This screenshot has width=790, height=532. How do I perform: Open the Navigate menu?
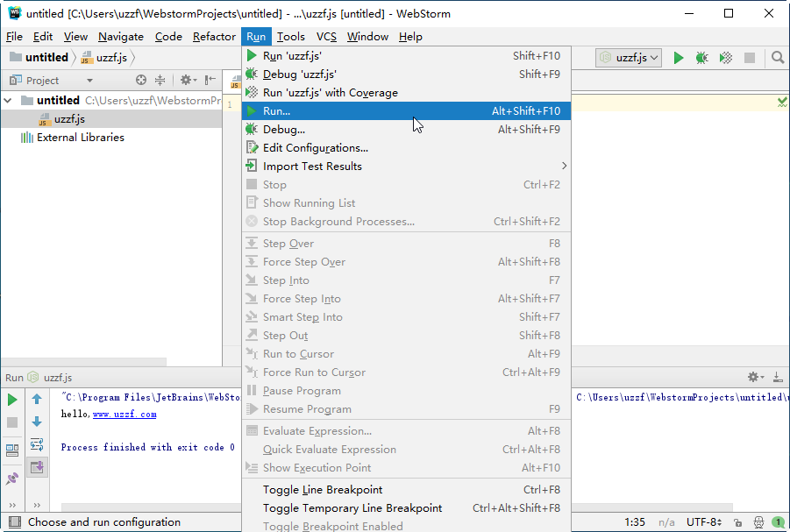click(x=121, y=37)
